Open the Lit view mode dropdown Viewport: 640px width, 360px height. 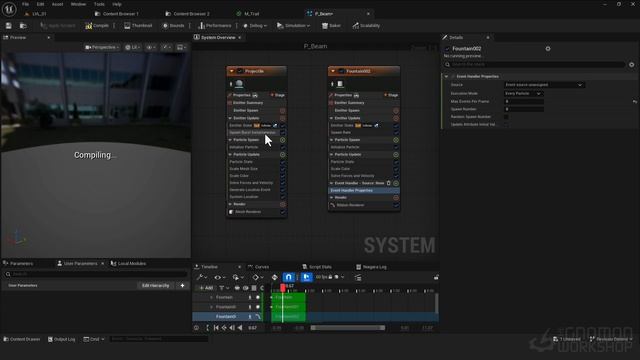pyautogui.click(x=133, y=47)
